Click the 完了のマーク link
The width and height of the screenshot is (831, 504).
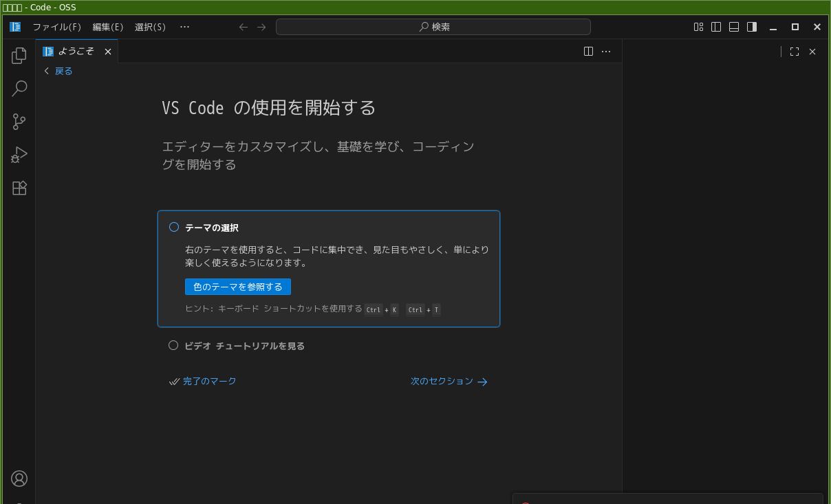click(x=203, y=381)
